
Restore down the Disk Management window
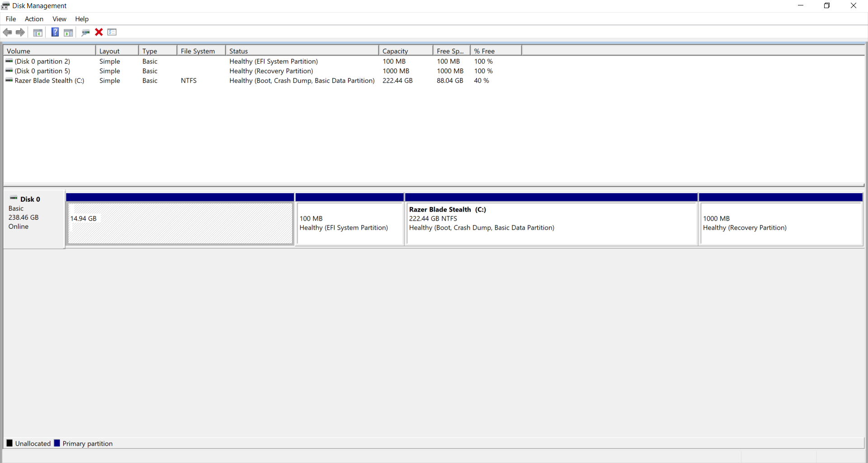coord(827,6)
